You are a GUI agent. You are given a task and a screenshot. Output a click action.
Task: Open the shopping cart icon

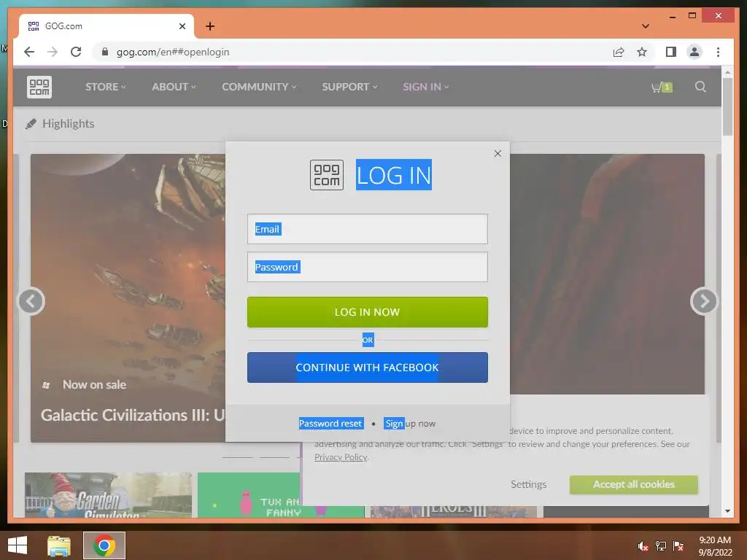[x=661, y=87]
